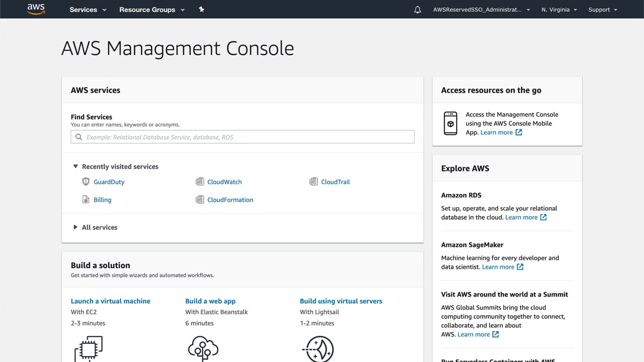The width and height of the screenshot is (644, 362).
Task: Click the pin shortcuts icon
Action: click(x=201, y=10)
